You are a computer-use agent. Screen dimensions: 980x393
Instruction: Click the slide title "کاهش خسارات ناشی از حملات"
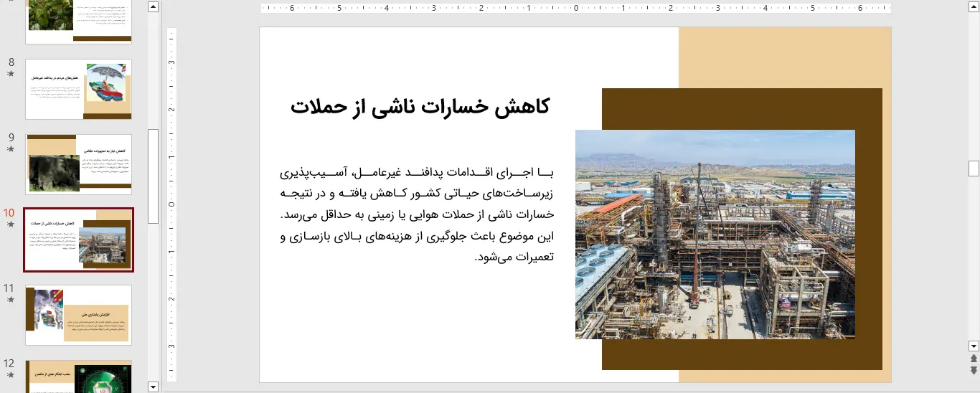(x=420, y=107)
